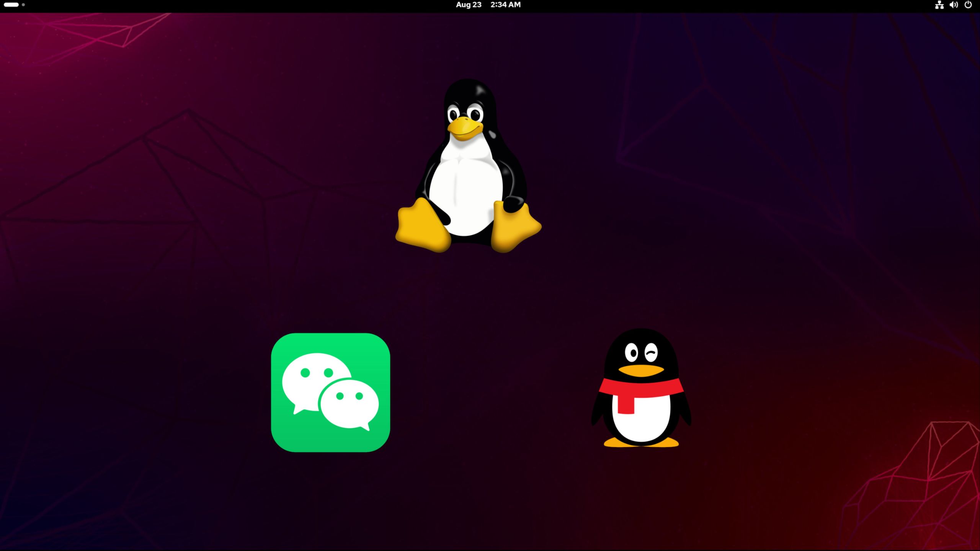Click 'Aug 23' in the top bar
The height and width of the screenshot is (551, 980).
pos(468,5)
